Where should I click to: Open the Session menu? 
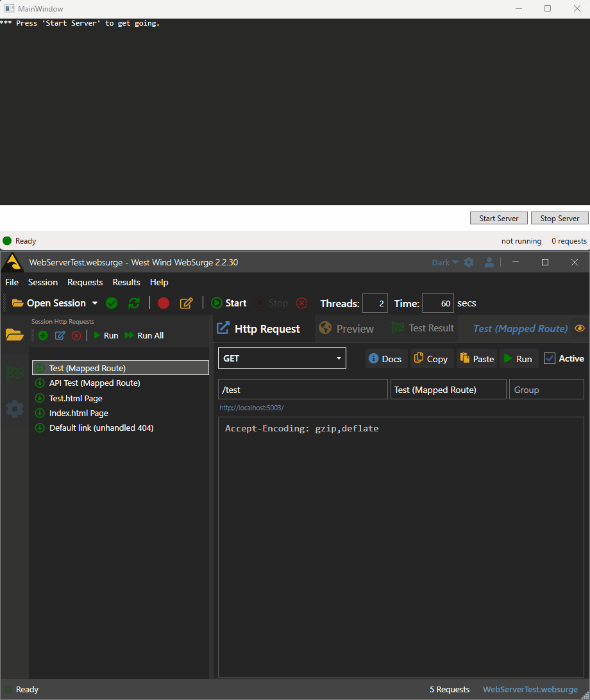tap(43, 282)
